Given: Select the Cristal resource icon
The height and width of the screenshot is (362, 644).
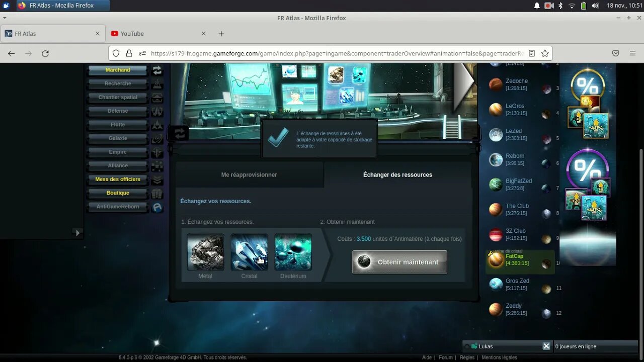Looking at the screenshot, I should 249,252.
